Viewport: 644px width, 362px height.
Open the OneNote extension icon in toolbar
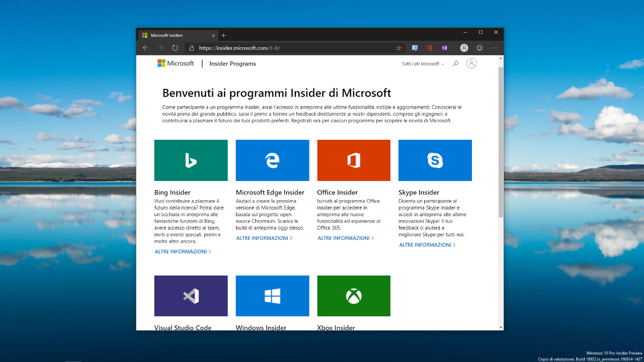pyautogui.click(x=444, y=48)
